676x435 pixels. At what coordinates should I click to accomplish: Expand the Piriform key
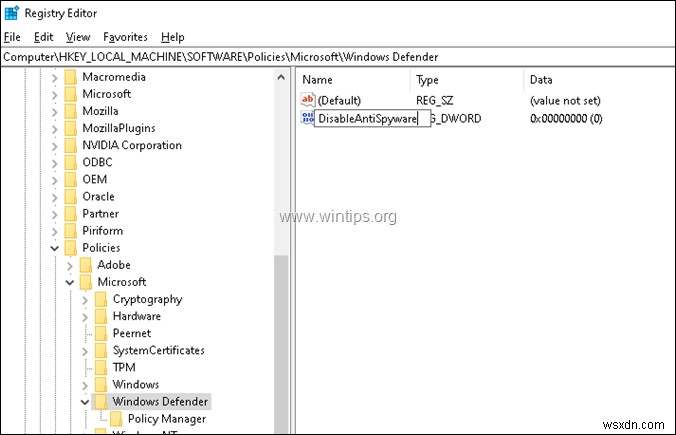(54, 232)
